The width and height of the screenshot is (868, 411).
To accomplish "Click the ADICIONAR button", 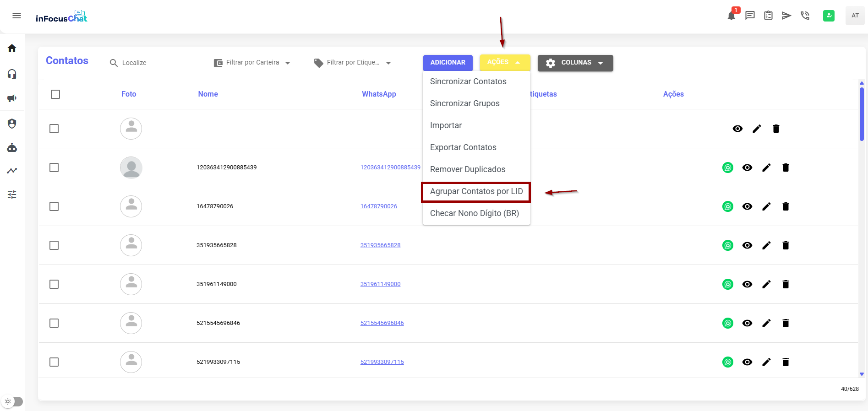I will tap(448, 63).
